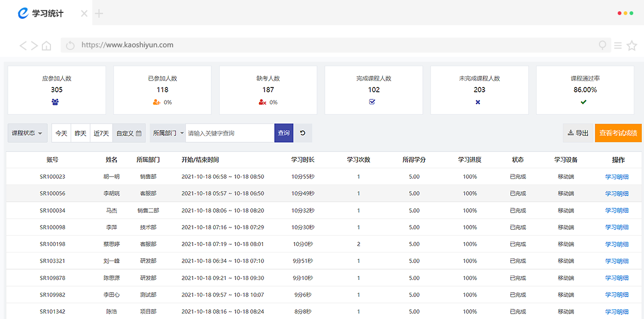The height and width of the screenshot is (319, 644).
Task: Click the 项目部 department cell
Action: (x=148, y=312)
